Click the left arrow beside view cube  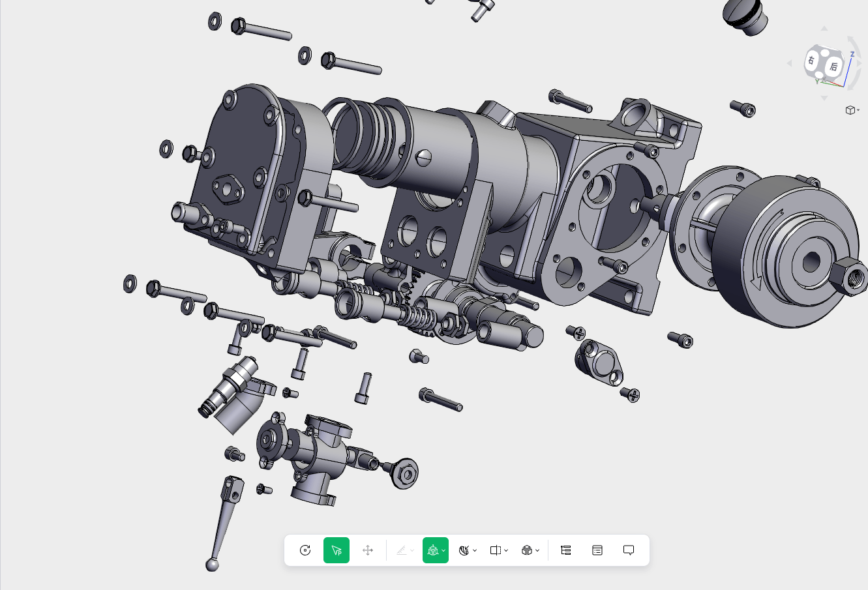point(789,63)
